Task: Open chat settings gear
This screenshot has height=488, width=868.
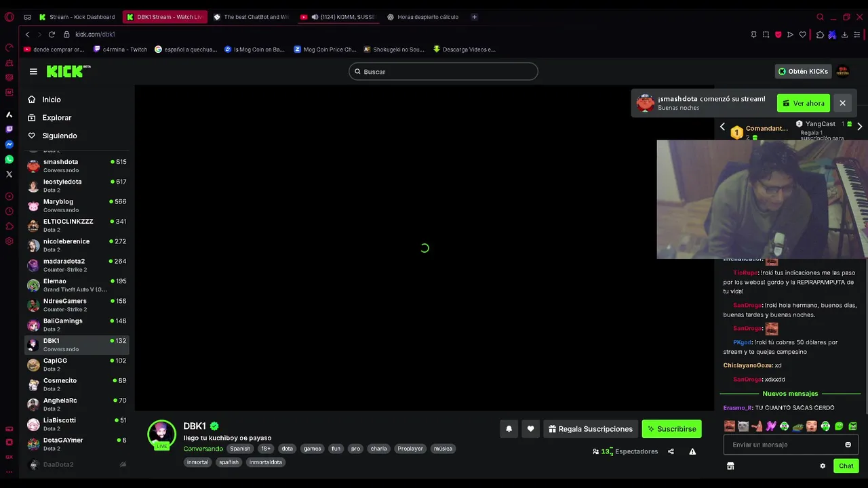Action: (823, 466)
